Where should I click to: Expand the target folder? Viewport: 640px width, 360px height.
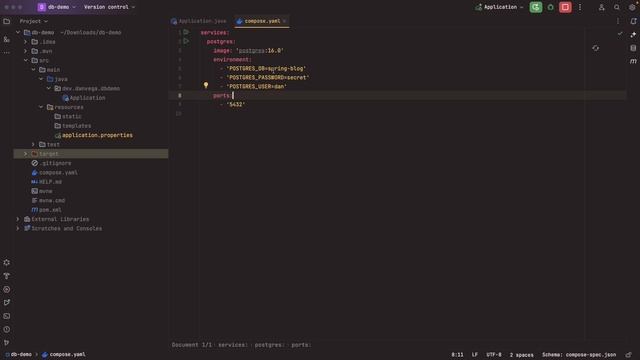tap(25, 154)
